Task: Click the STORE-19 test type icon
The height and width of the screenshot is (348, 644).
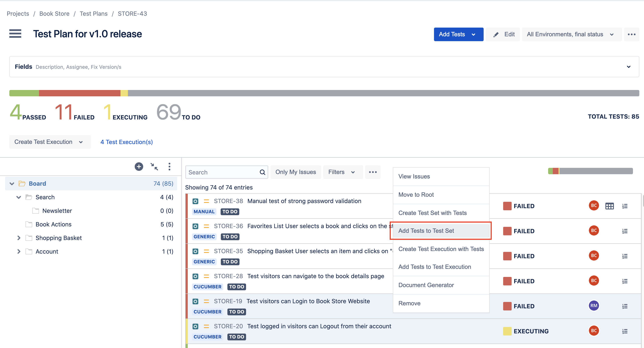Action: click(x=196, y=301)
